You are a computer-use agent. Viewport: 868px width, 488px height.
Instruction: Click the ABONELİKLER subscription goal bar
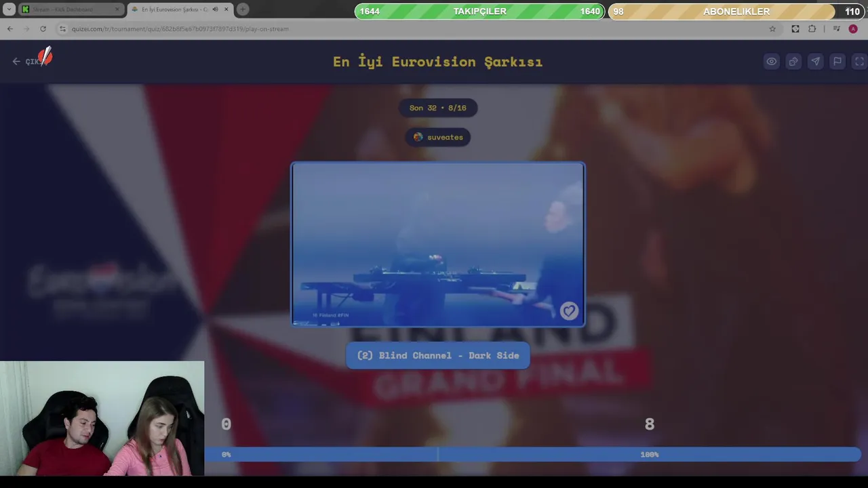pyautogui.click(x=736, y=12)
